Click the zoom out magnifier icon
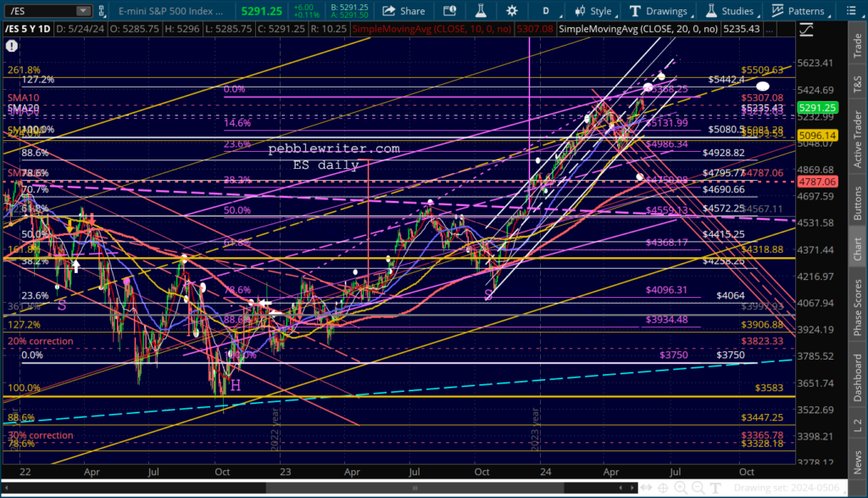Screen dimensions: 868x498 [698, 488]
